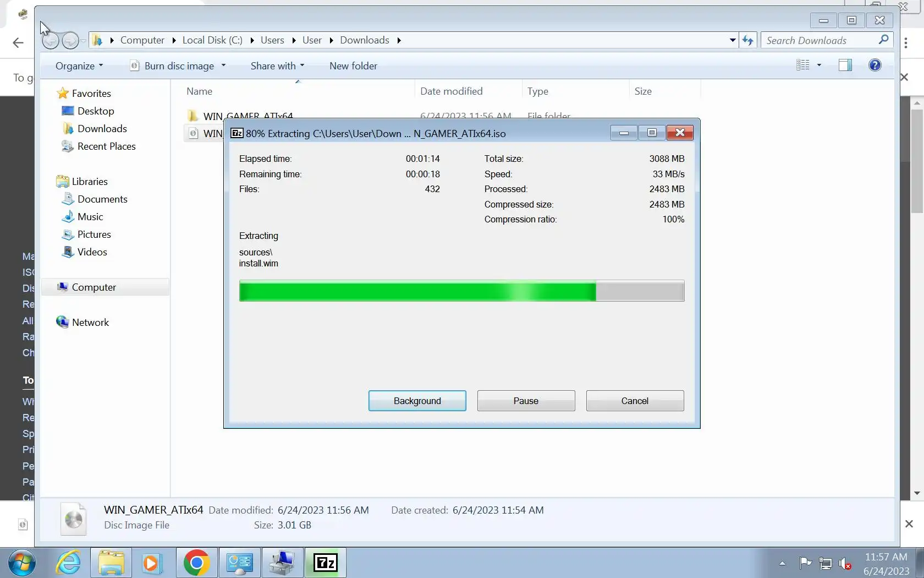Click the muted volume tray icon

(845, 563)
